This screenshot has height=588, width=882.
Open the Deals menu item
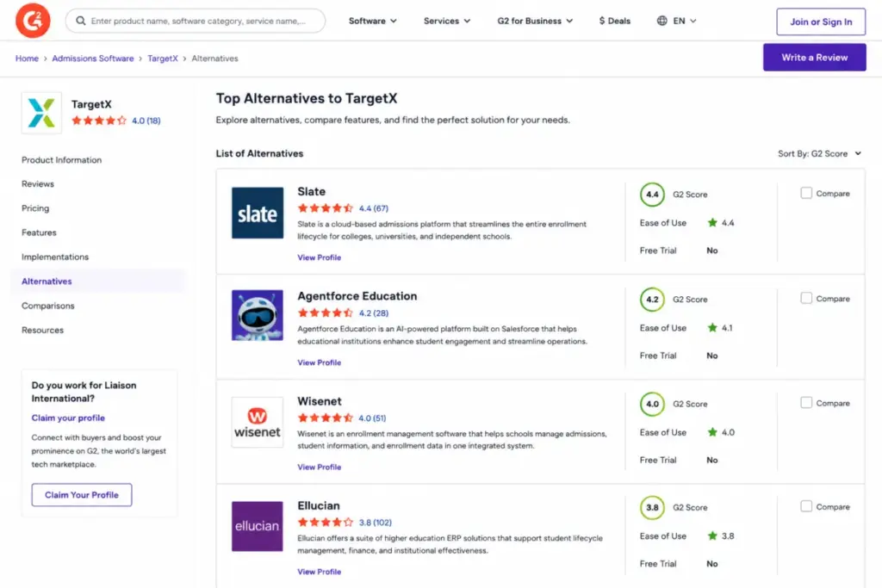point(615,21)
